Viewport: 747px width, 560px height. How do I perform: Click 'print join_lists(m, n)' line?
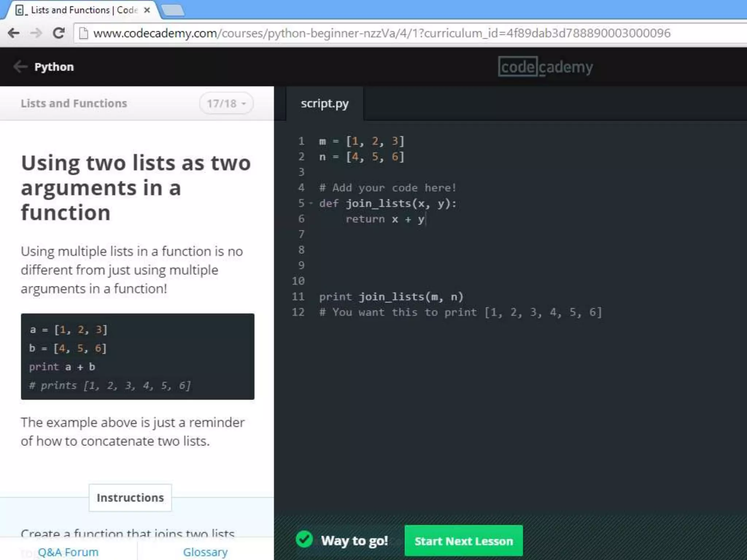click(x=391, y=297)
